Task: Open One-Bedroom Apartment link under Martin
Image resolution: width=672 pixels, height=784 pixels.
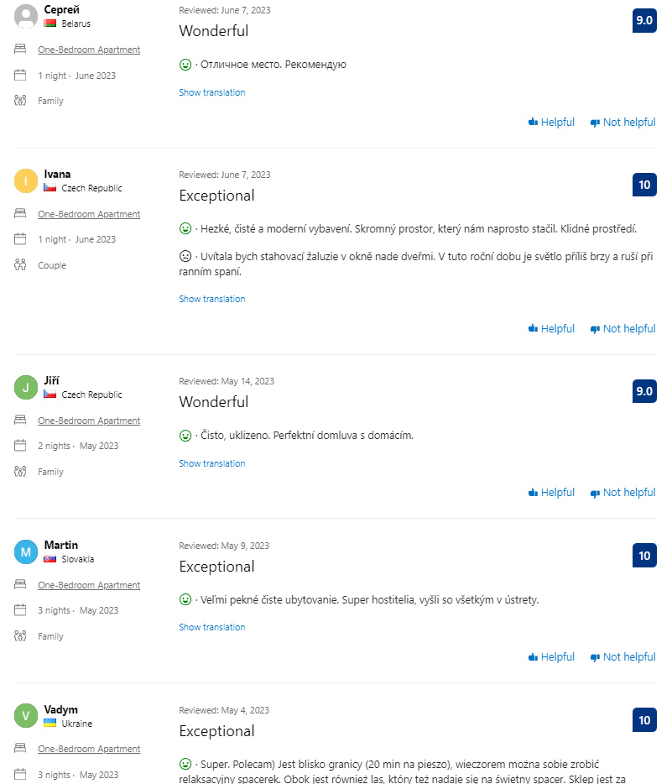Action: point(89,585)
